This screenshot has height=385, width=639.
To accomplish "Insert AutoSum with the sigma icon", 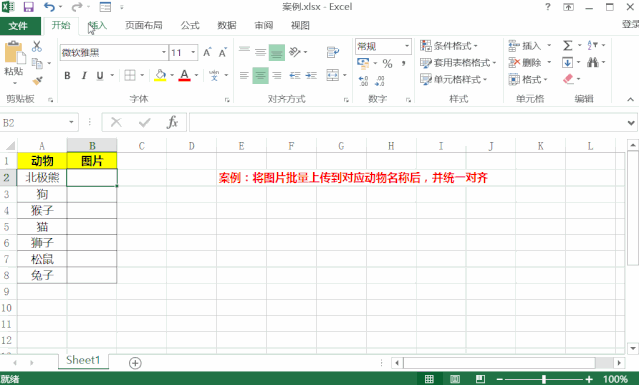I will pyautogui.click(x=568, y=45).
